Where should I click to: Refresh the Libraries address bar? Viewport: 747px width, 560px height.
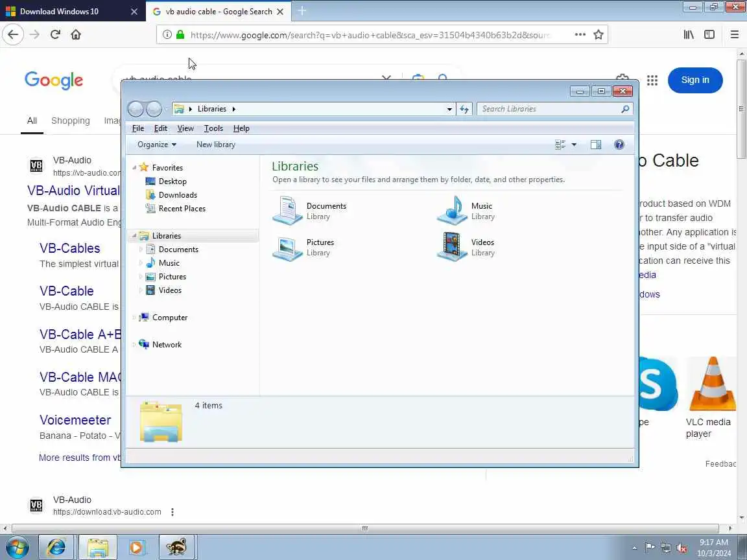(464, 109)
